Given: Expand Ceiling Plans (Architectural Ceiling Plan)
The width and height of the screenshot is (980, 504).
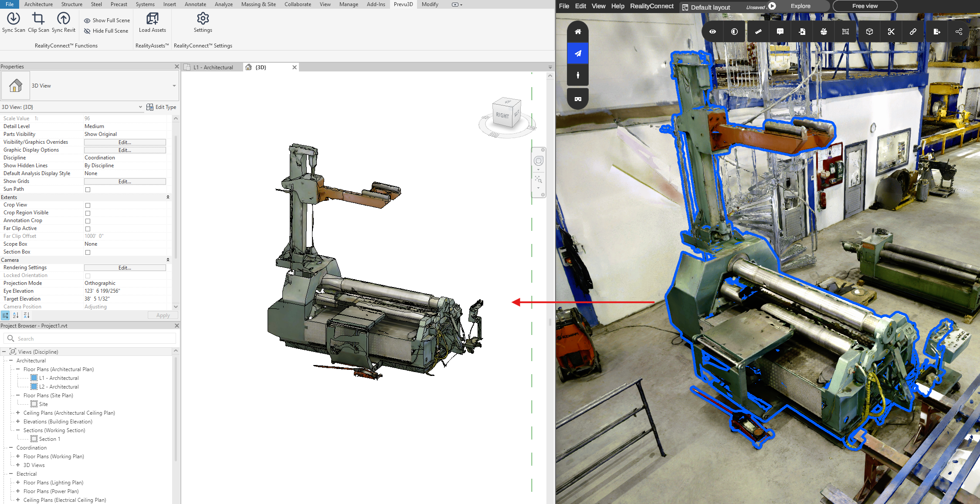Looking at the screenshot, I should point(18,413).
